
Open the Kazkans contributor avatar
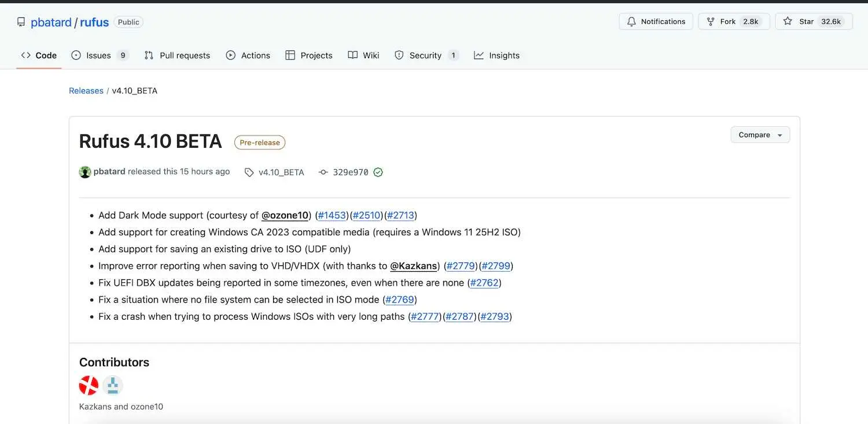click(x=89, y=385)
